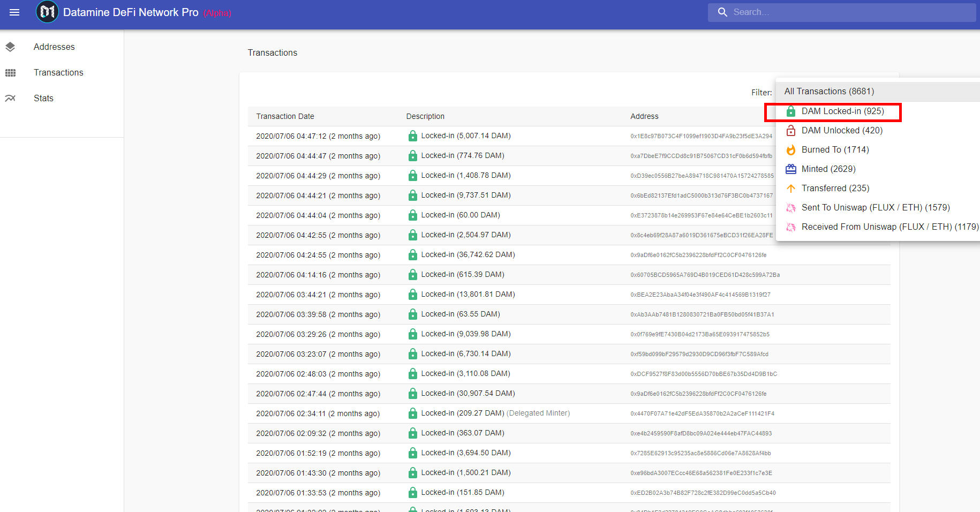Click lock icon in Locked-in 9,737.51 DAM row
980x512 pixels.
(413, 195)
